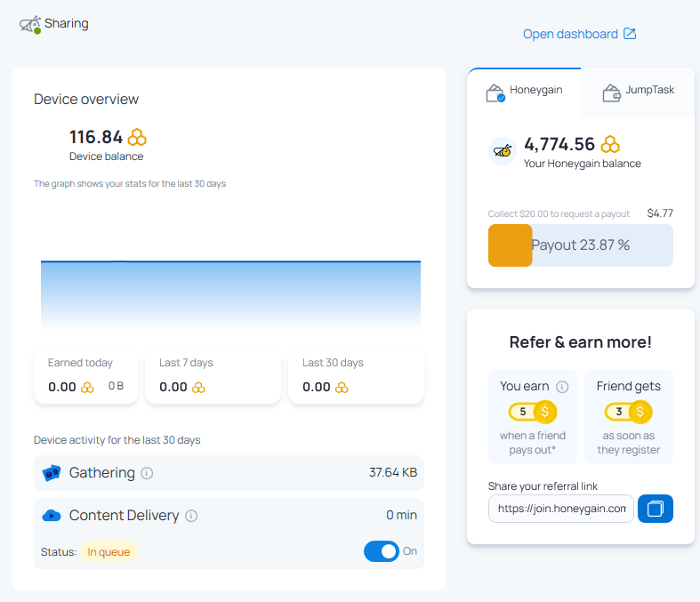Click the info icon beside Content Delivery
Image resolution: width=700 pixels, height=602 pixels.
(x=191, y=516)
